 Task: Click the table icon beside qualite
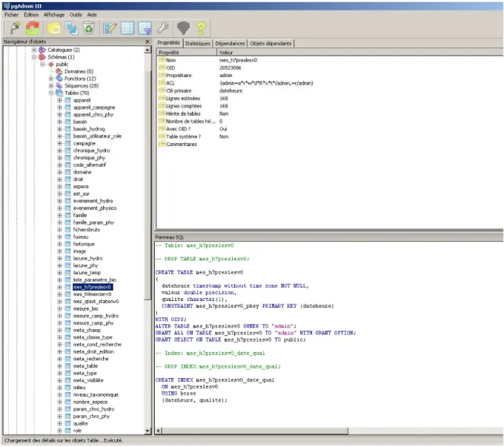point(68,423)
